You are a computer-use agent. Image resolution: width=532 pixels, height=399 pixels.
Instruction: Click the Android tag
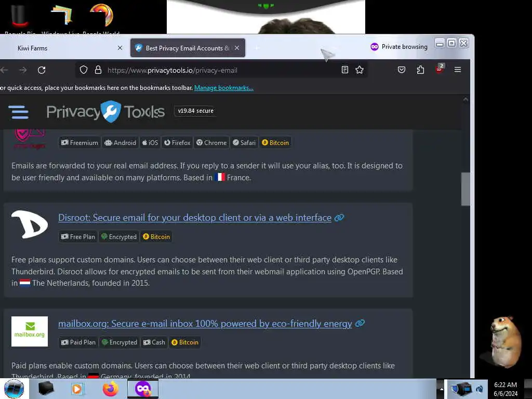(121, 143)
